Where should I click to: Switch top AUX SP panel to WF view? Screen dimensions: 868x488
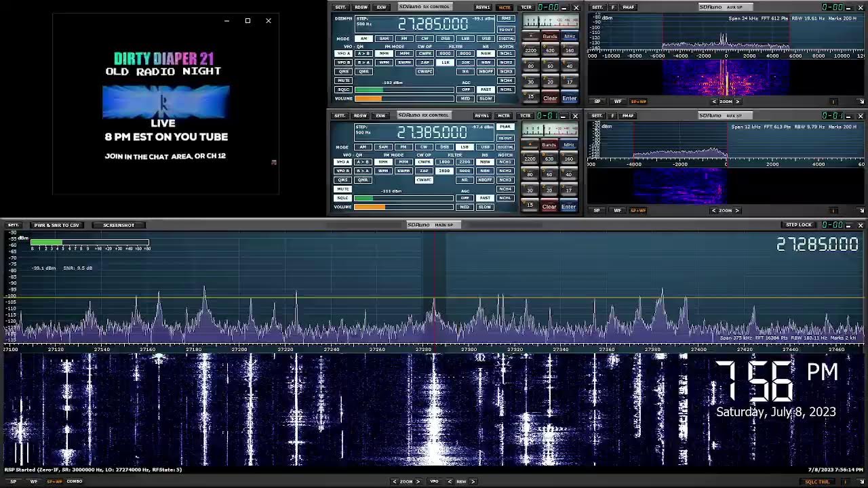(x=618, y=101)
